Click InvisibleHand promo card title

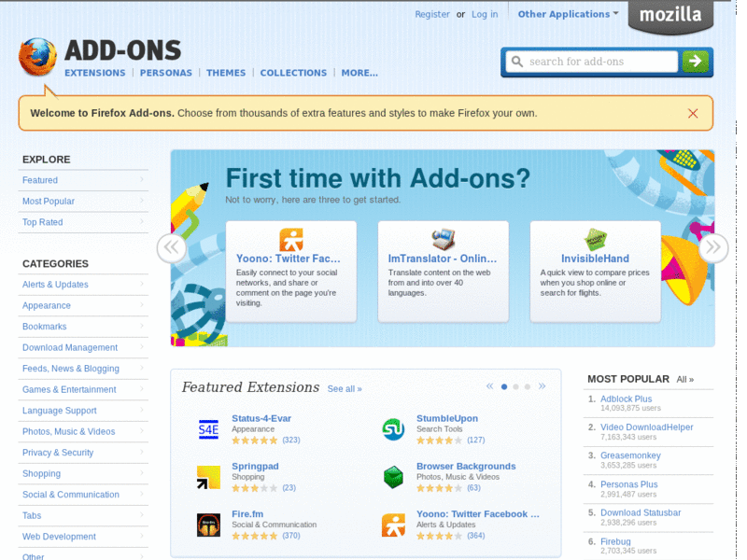[x=595, y=259]
